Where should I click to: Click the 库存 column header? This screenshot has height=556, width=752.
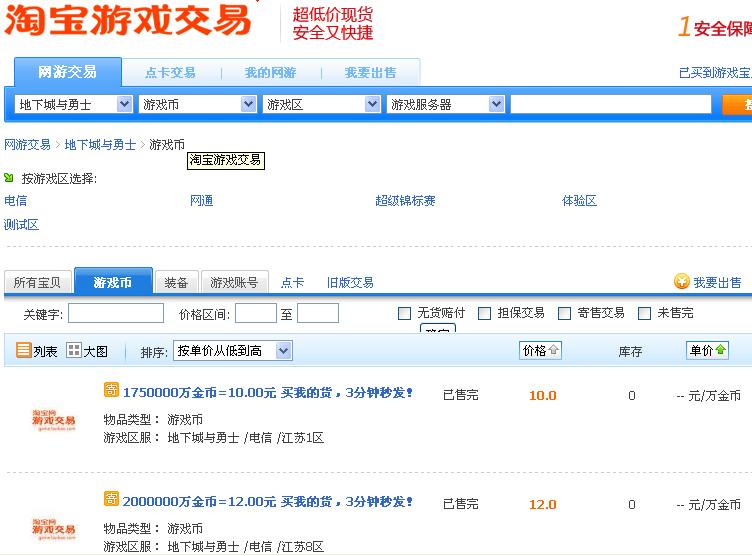click(x=630, y=351)
